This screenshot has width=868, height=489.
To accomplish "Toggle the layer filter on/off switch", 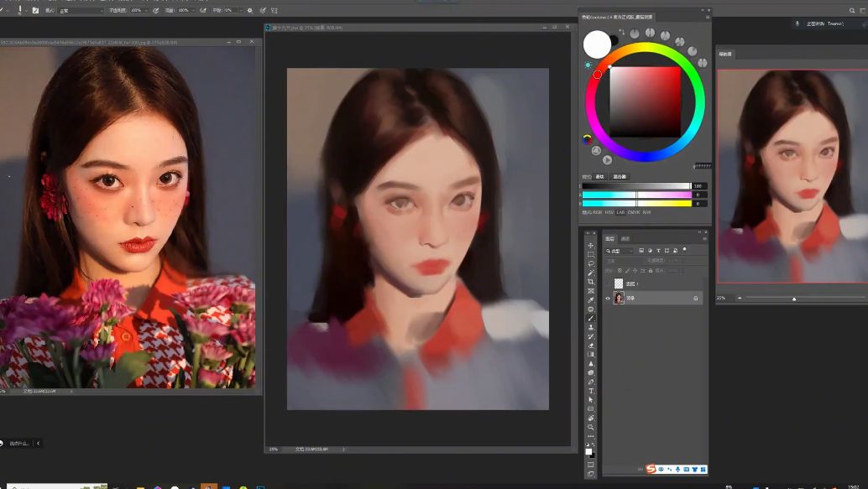I will coord(684,250).
